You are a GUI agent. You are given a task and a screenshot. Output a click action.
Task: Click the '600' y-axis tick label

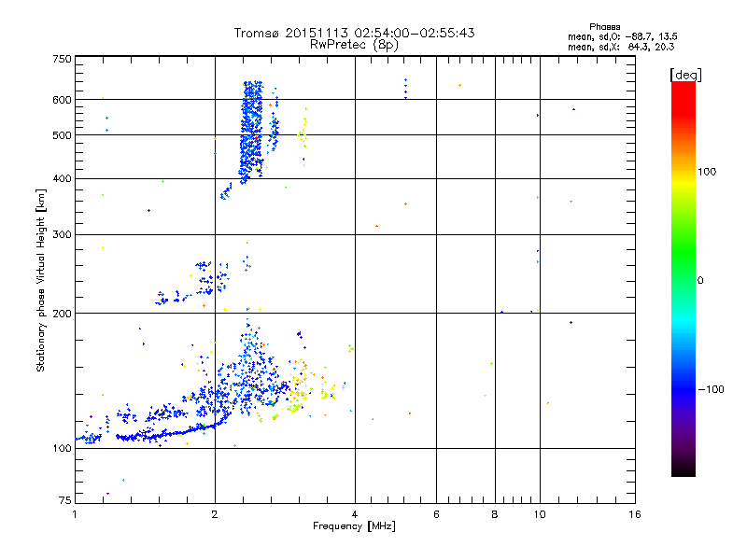pyautogui.click(x=62, y=100)
